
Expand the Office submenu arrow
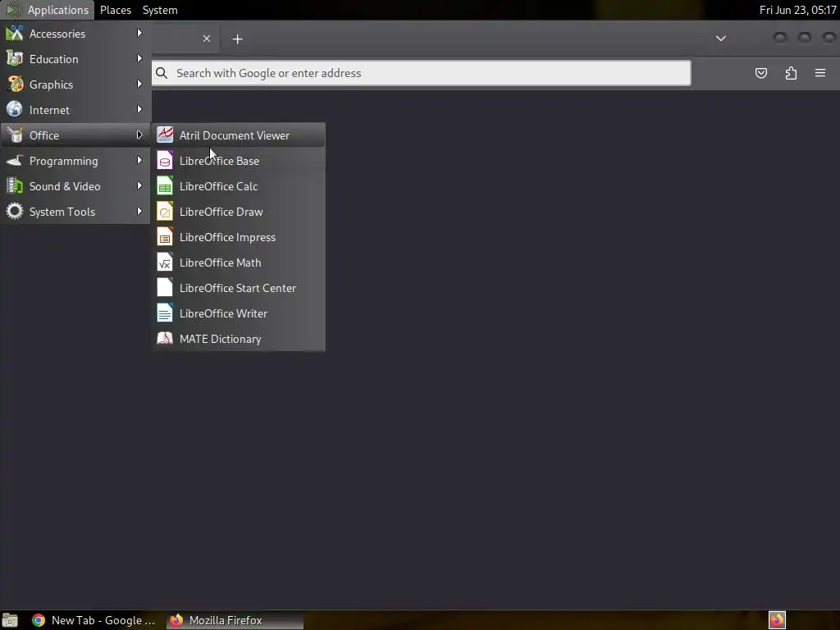tap(139, 135)
